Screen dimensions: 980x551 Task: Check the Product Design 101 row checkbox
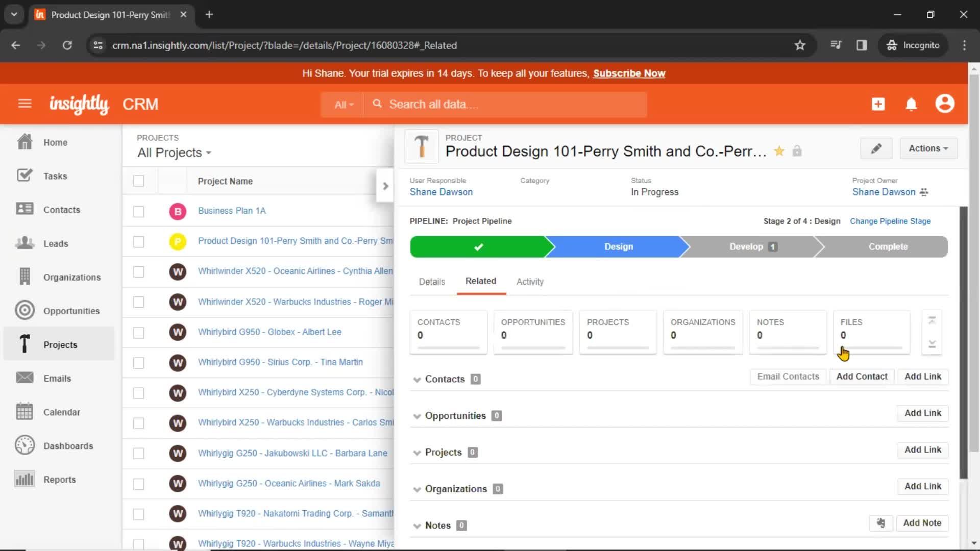(x=138, y=241)
